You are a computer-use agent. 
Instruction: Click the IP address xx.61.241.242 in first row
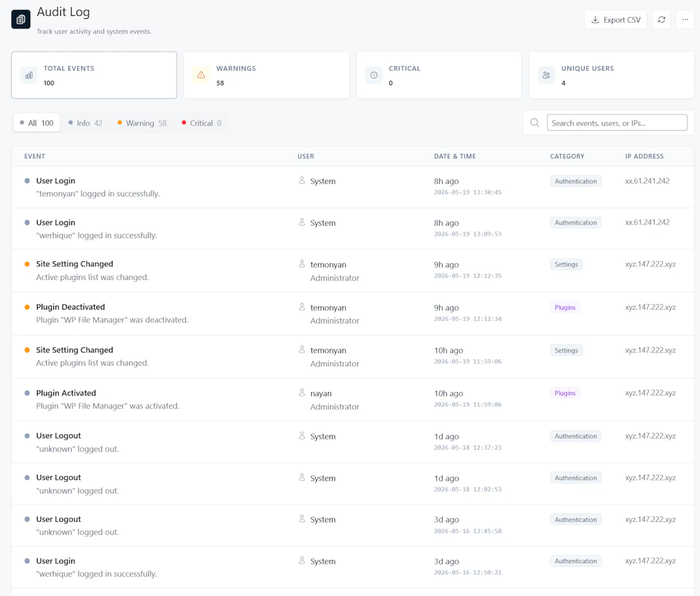pos(647,181)
